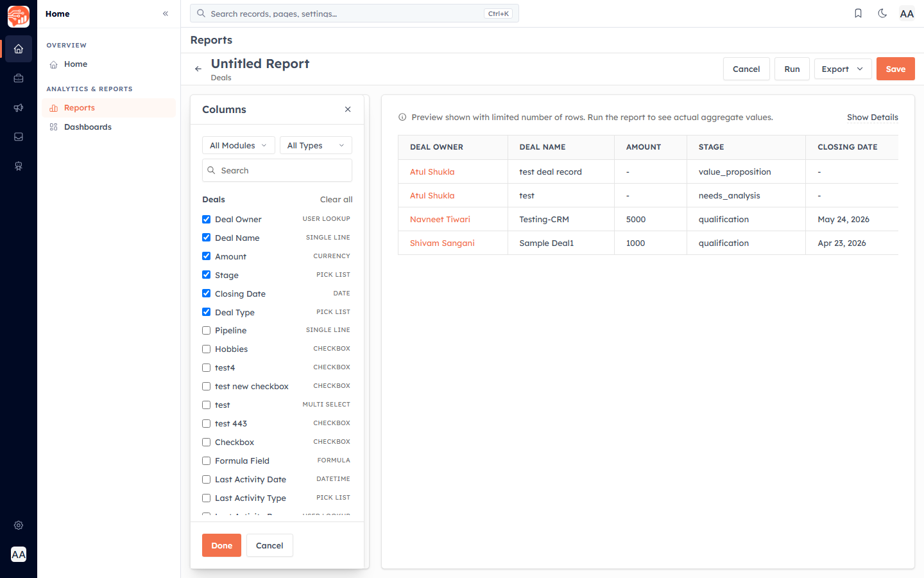Open the All Modules dropdown
Screen dimensions: 924x578
pos(239,145)
